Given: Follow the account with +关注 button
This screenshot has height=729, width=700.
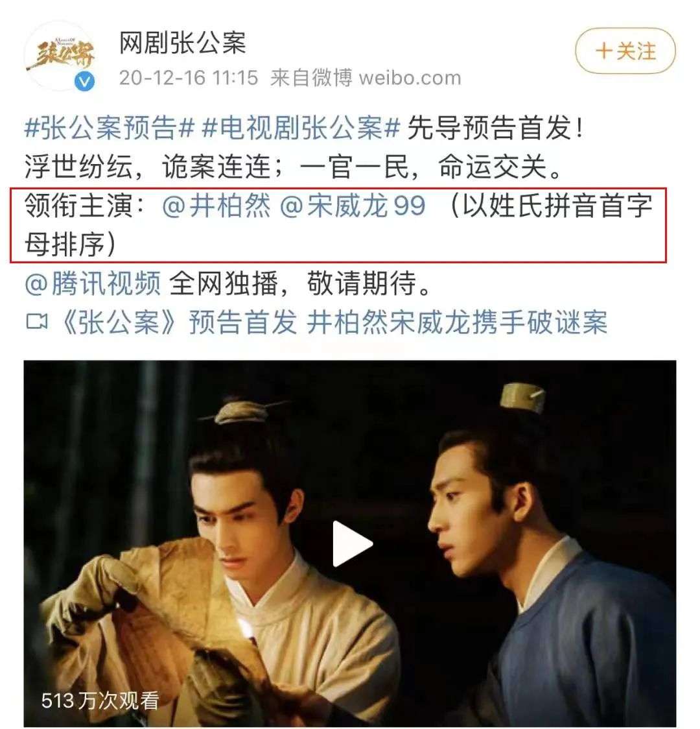Looking at the screenshot, I should coord(625,51).
